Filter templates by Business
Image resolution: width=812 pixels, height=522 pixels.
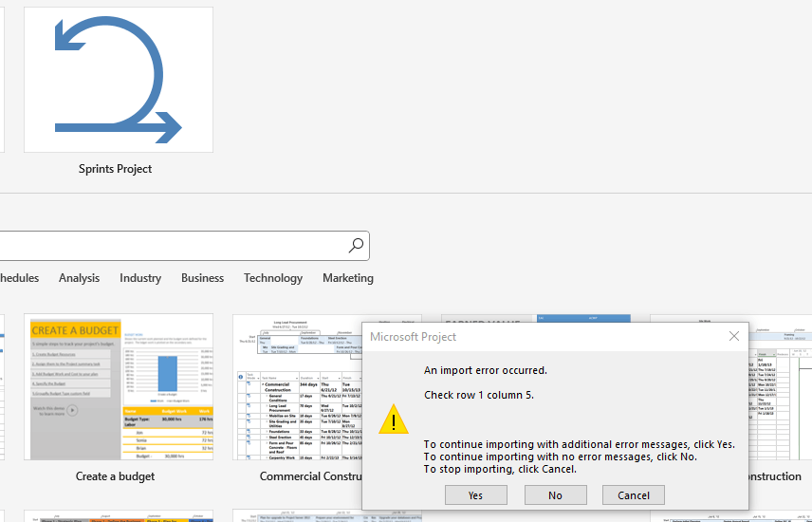(202, 278)
